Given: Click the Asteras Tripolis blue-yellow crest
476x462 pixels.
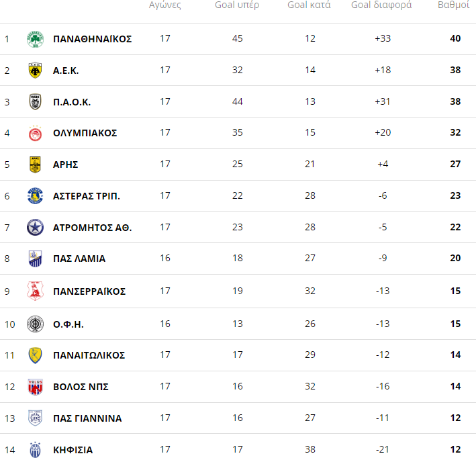Looking at the screenshot, I should tap(35, 196).
